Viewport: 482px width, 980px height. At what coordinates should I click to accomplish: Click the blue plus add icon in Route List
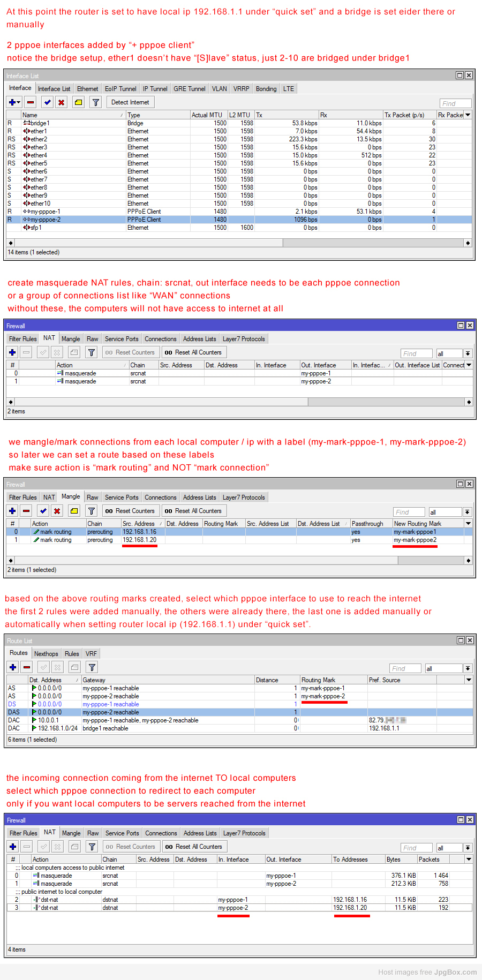point(13,667)
